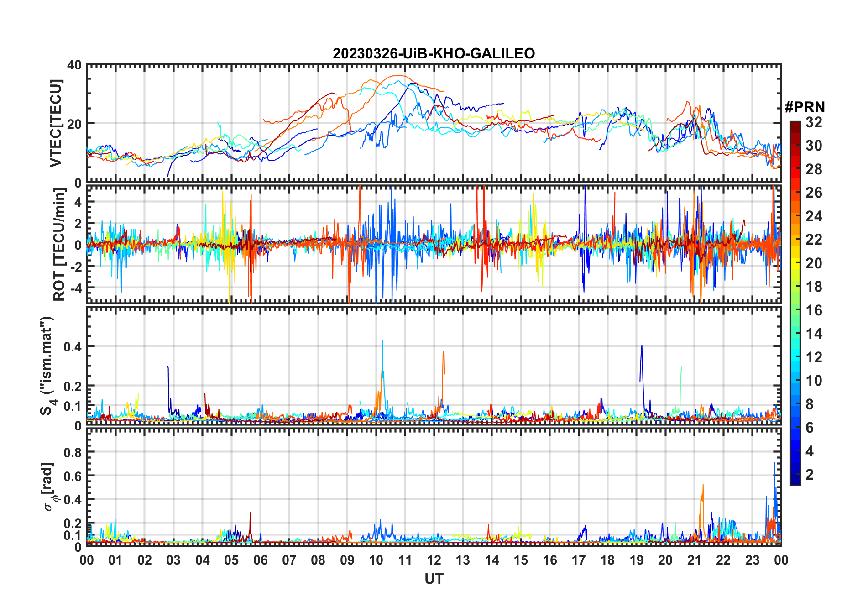Click UT axis tick label 13
Viewport: 868px width, 607px height.
coord(463,560)
